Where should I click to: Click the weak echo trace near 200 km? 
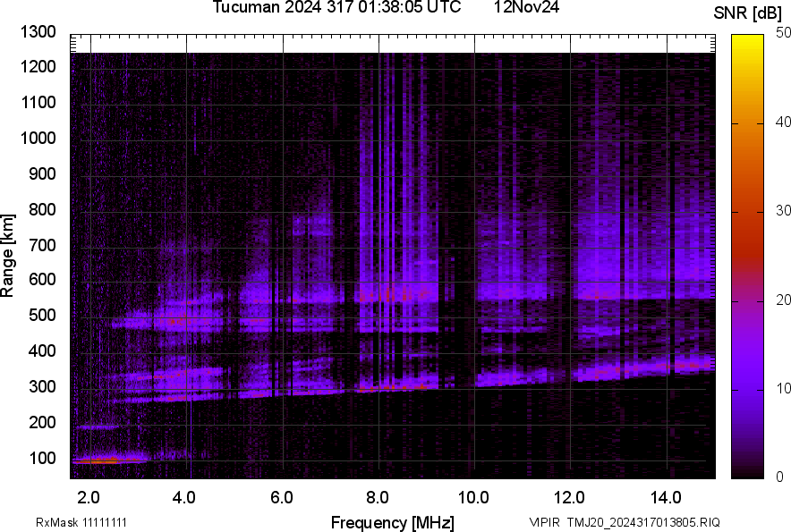tap(98, 426)
